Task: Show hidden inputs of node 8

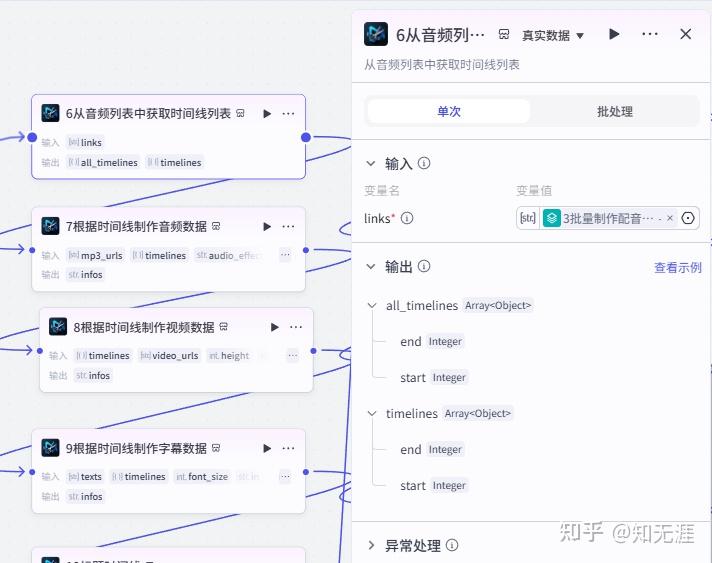Action: (x=293, y=356)
